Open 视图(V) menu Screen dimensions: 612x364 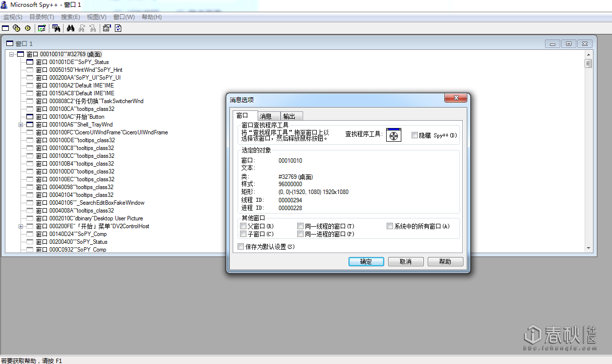click(97, 17)
